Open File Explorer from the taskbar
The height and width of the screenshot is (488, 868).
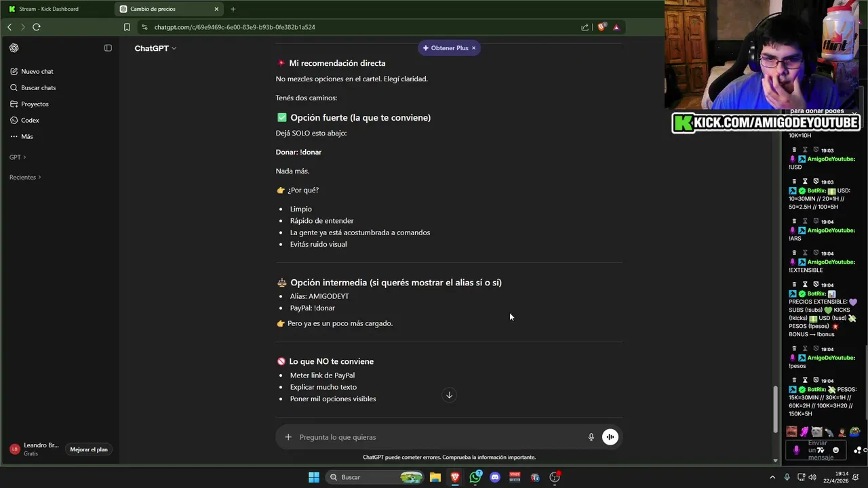point(435,477)
